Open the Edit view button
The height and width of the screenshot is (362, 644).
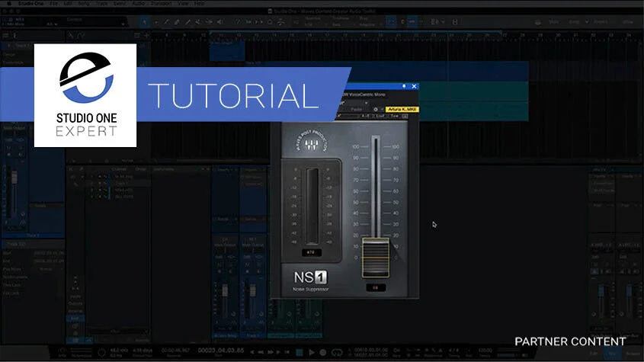[594, 354]
